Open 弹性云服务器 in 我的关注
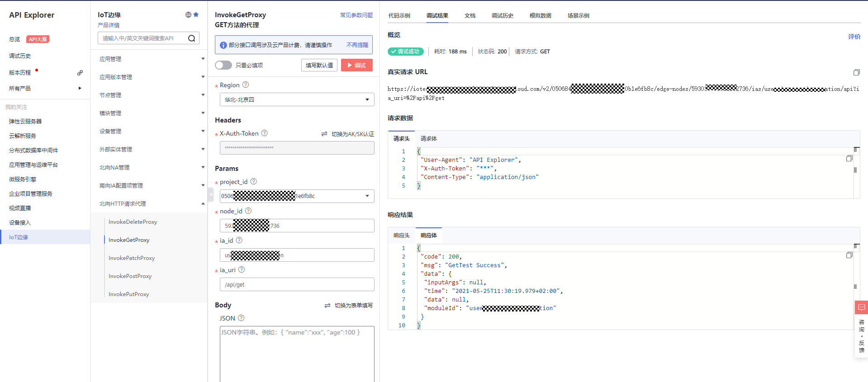This screenshot has height=382, width=868. (25, 121)
